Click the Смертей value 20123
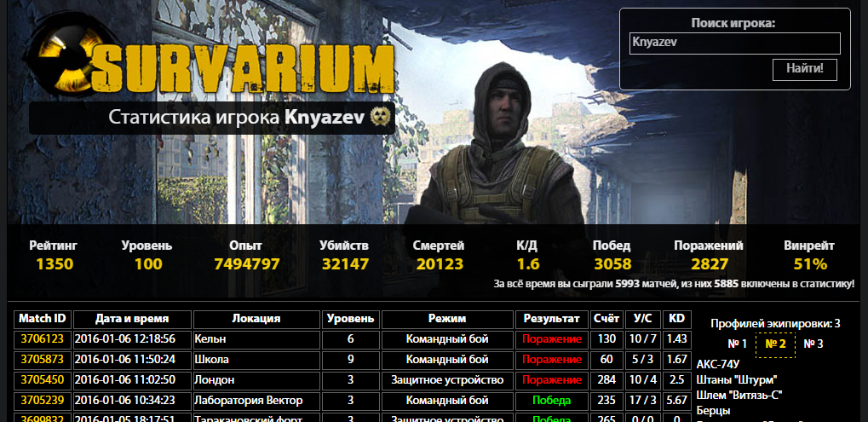The width and height of the screenshot is (868, 422). tap(440, 264)
